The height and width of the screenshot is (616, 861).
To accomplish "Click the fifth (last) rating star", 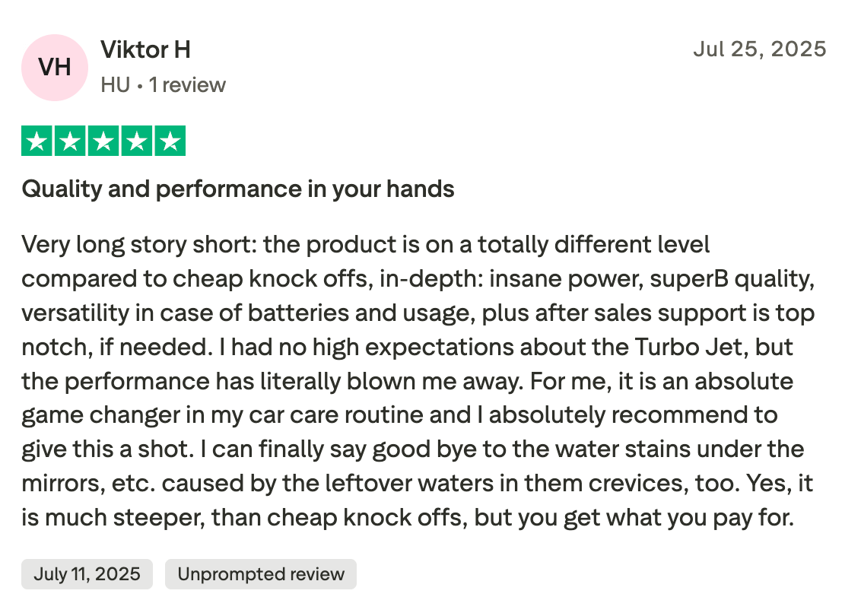I will point(170,141).
